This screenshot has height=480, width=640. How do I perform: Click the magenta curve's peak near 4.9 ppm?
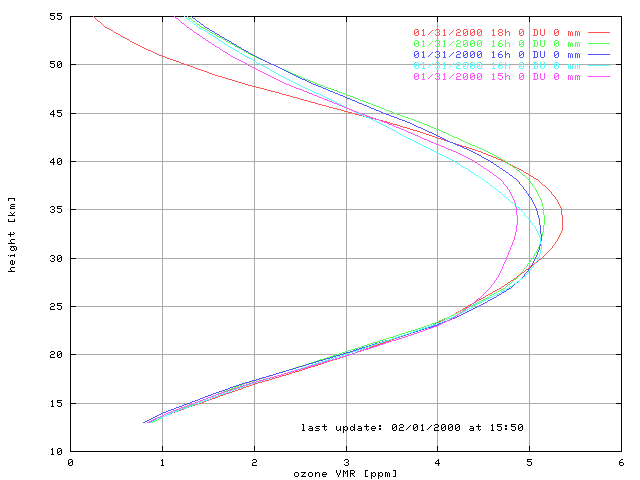click(x=518, y=220)
